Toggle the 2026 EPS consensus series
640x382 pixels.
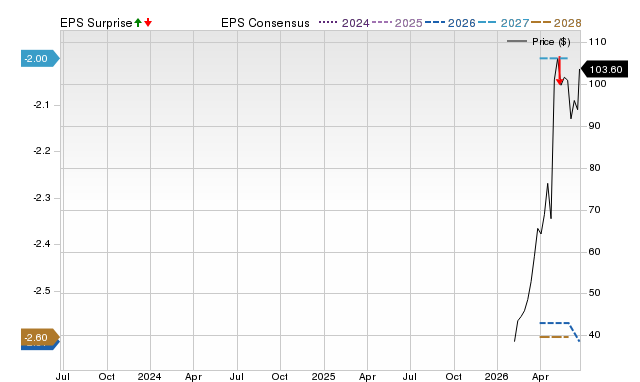450,23
